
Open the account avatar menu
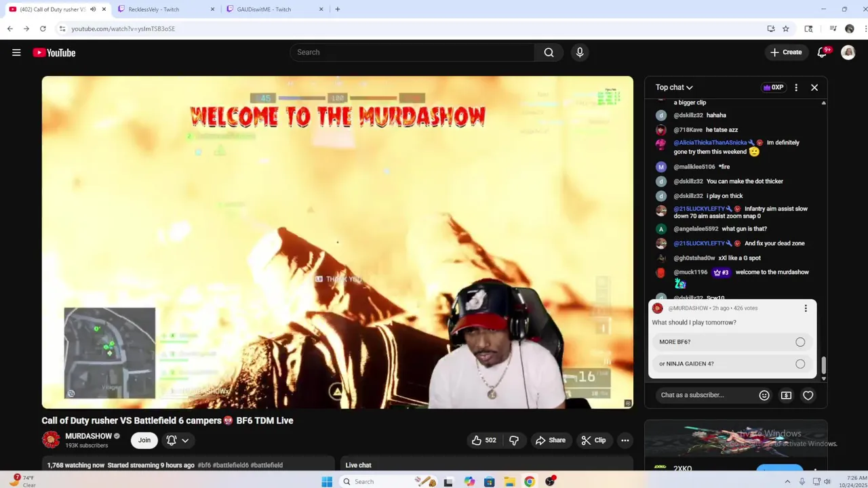[x=848, y=52]
